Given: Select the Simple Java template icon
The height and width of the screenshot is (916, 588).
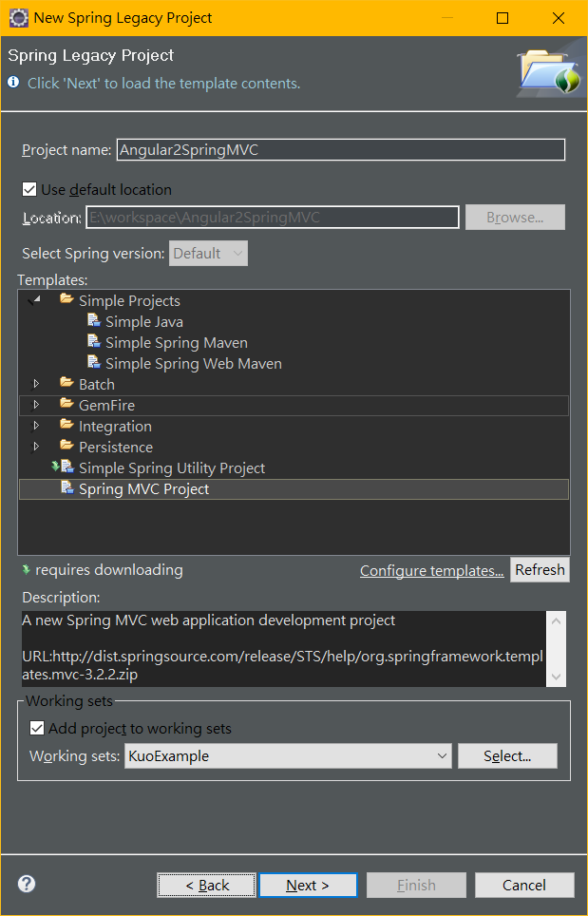Looking at the screenshot, I should point(93,321).
